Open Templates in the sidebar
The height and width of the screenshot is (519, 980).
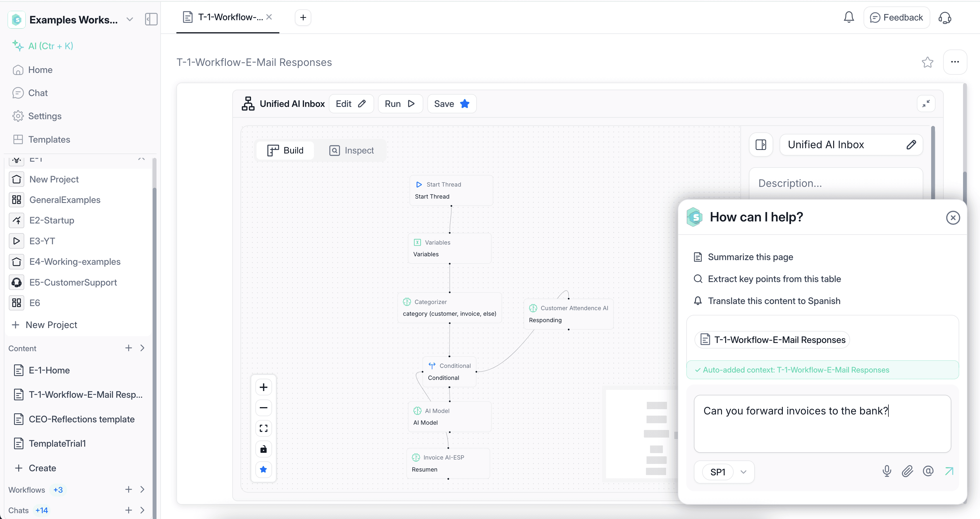(x=49, y=139)
